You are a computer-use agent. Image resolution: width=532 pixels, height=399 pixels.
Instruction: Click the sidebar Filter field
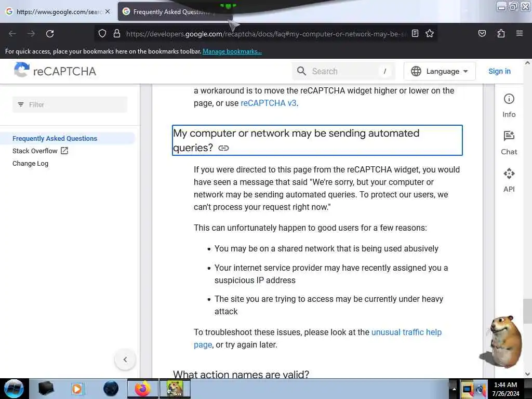coord(70,104)
